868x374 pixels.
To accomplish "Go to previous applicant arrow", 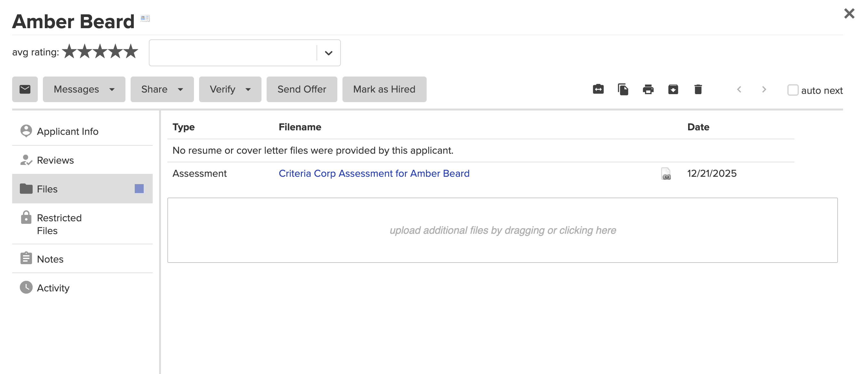I will coord(739,89).
